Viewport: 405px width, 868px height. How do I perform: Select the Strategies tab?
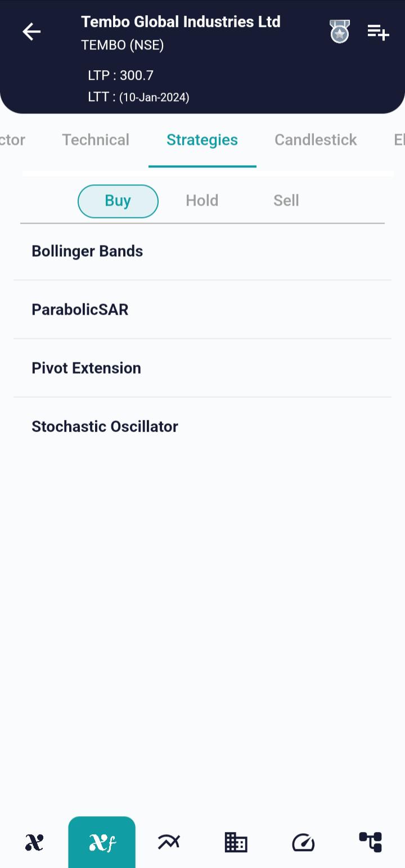tap(202, 140)
